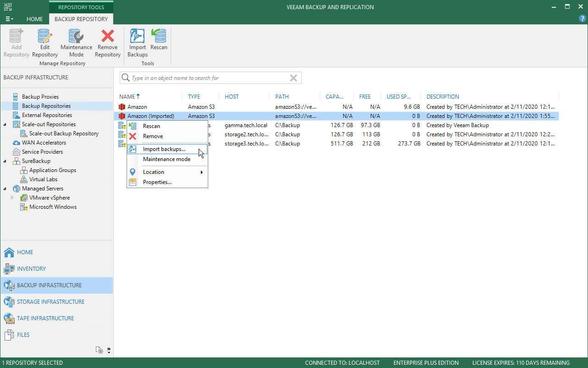Image resolution: width=588 pixels, height=368 pixels.
Task: Select the BACKUP INFRASTRUCTURE navigation pane
Action: 56,285
